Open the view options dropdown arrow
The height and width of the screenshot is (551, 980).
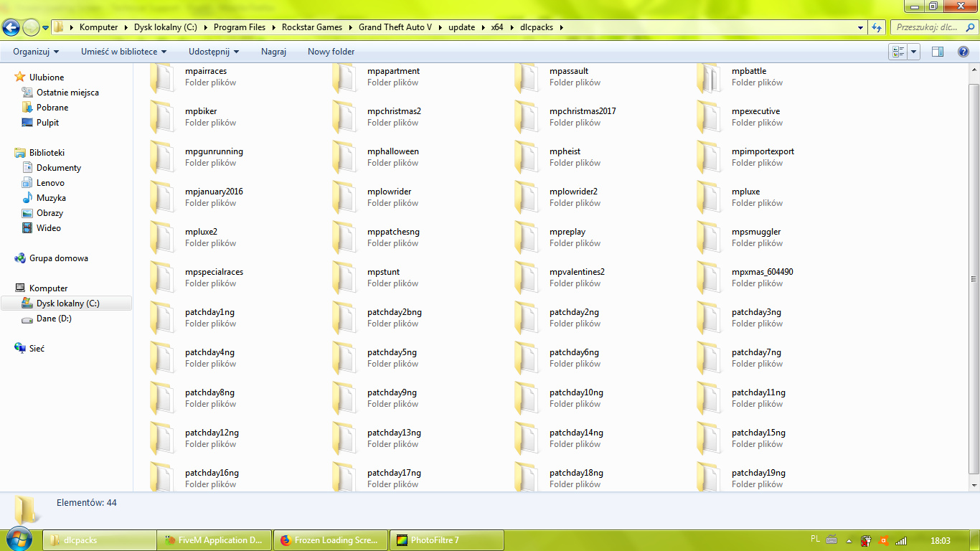click(914, 52)
